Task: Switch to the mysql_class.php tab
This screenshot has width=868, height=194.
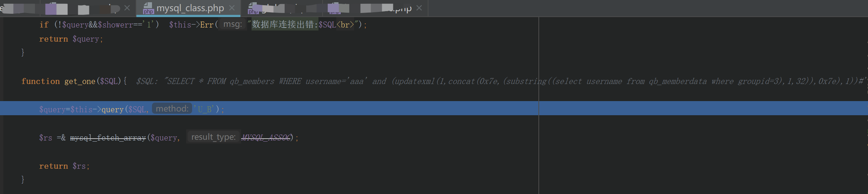Action: 190,8
